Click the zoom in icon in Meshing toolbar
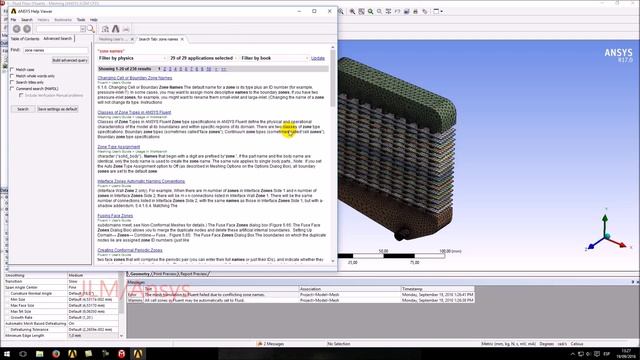Image resolution: width=640 pixels, height=360 pixels. [352, 11]
